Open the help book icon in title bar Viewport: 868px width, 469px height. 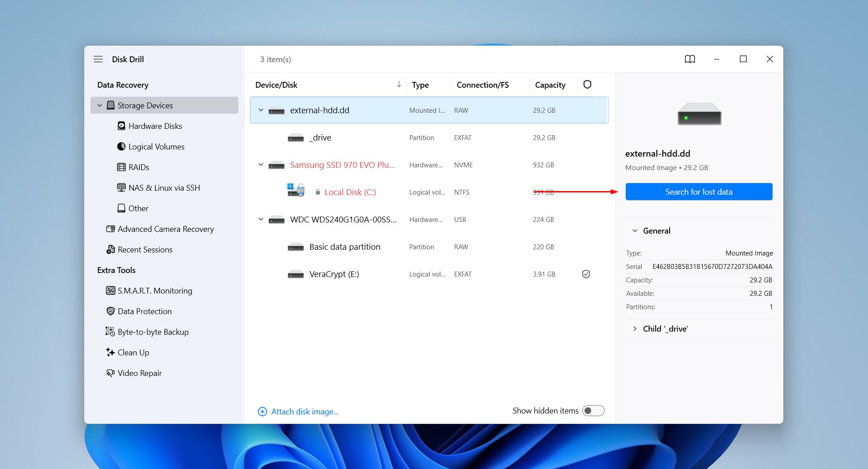point(690,59)
